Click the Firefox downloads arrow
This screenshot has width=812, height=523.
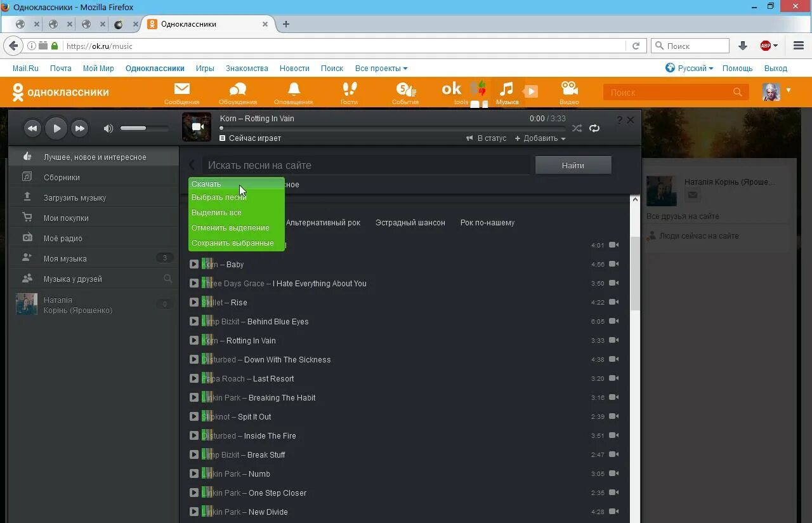[x=743, y=46]
